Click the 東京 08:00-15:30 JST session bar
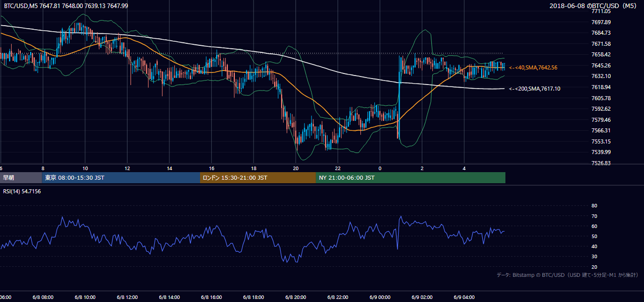 click(x=121, y=178)
